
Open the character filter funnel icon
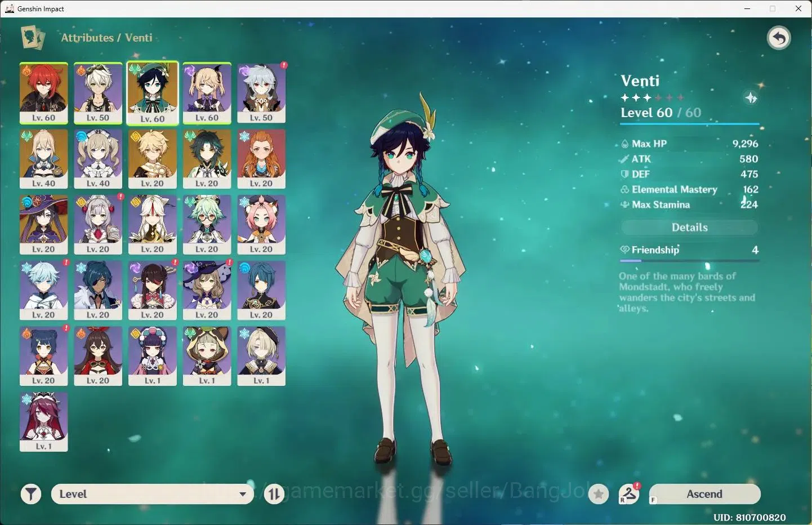(31, 494)
